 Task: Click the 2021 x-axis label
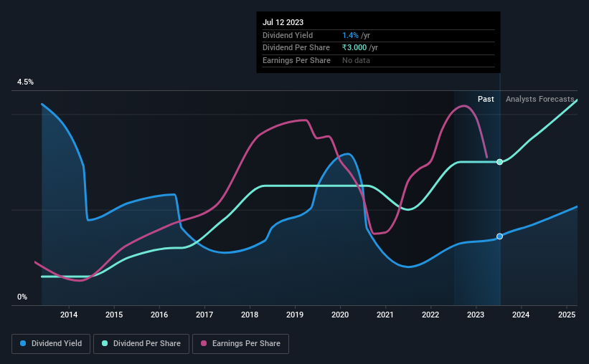tap(385, 315)
